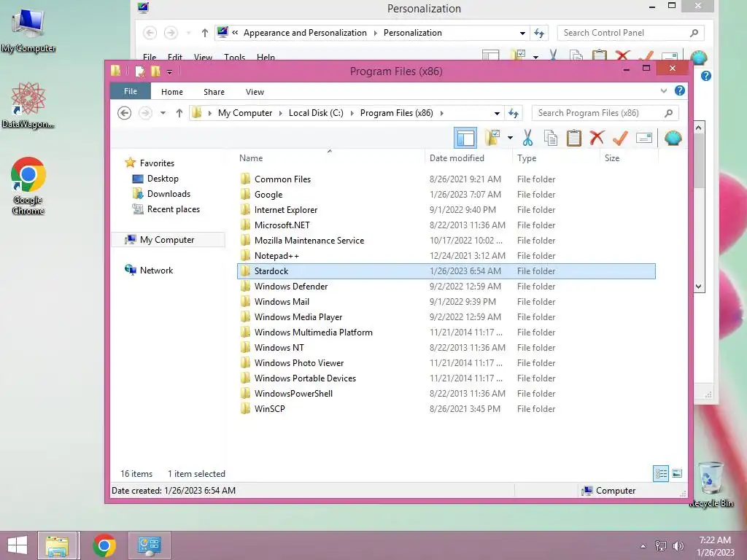Click the Paste clipboard toolbar icon
The width and height of the screenshot is (747, 560).
pos(574,138)
